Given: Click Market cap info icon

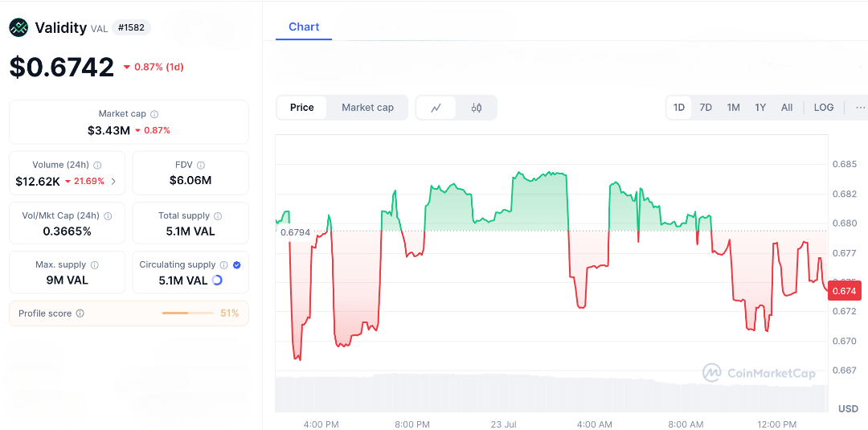Looking at the screenshot, I should pyautogui.click(x=154, y=114).
